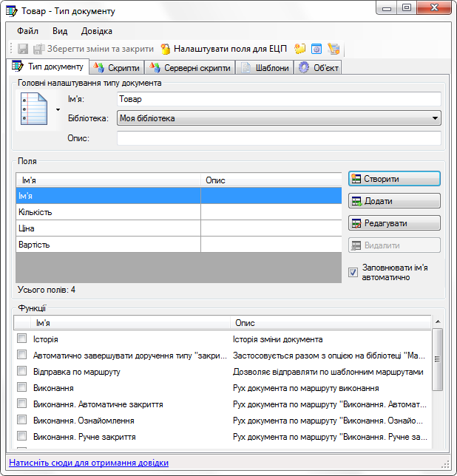This screenshot has width=457, height=476.
Task: Click the configure ECP fields toolbar button
Action: coord(224,49)
